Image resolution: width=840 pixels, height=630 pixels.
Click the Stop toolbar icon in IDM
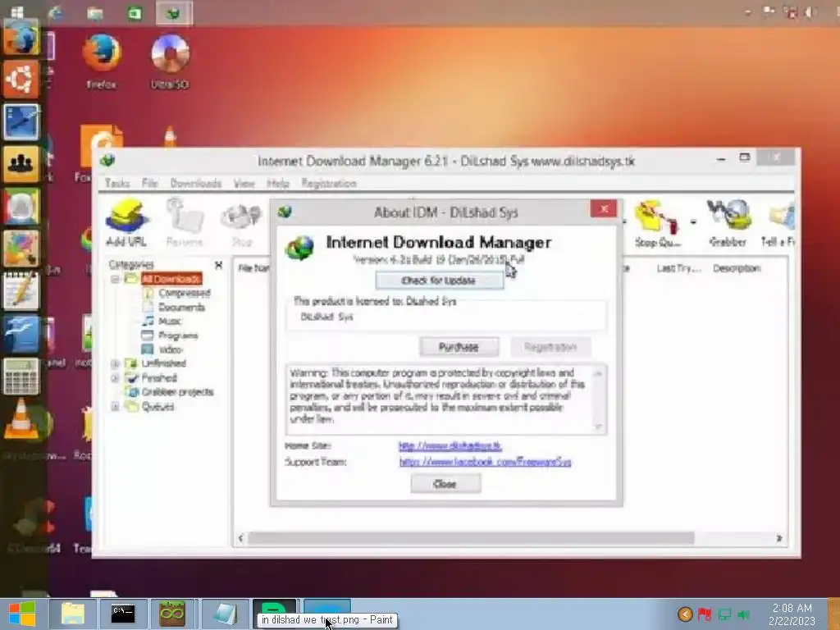242,225
